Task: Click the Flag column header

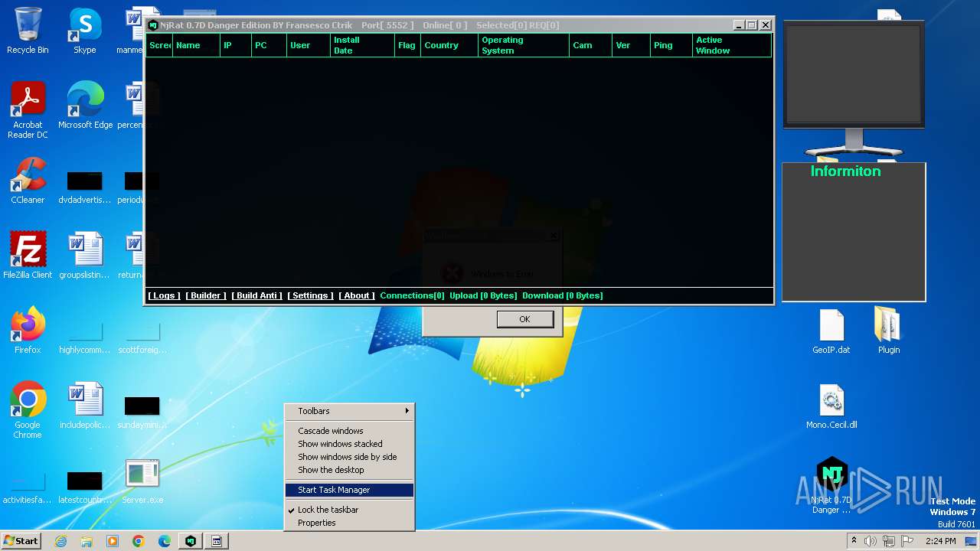Action: click(407, 45)
